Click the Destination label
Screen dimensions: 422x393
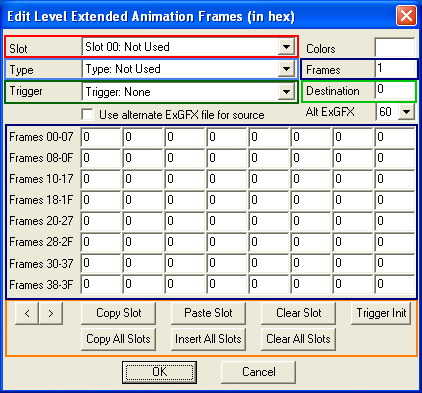[x=333, y=91]
